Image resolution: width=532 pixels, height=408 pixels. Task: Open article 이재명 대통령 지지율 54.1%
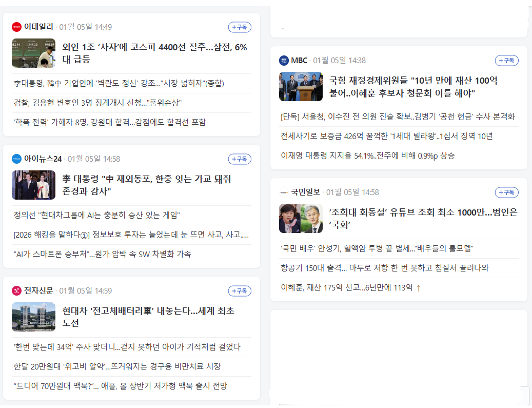pos(367,156)
